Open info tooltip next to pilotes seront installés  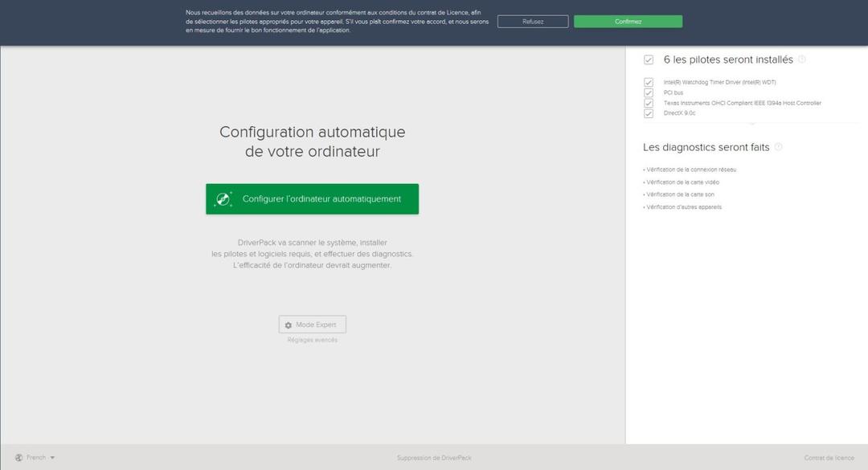803,59
